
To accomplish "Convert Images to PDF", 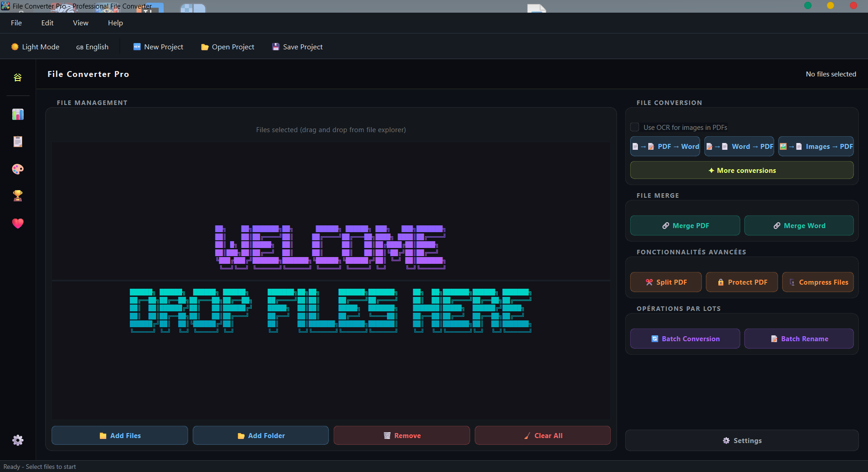I will click(816, 146).
